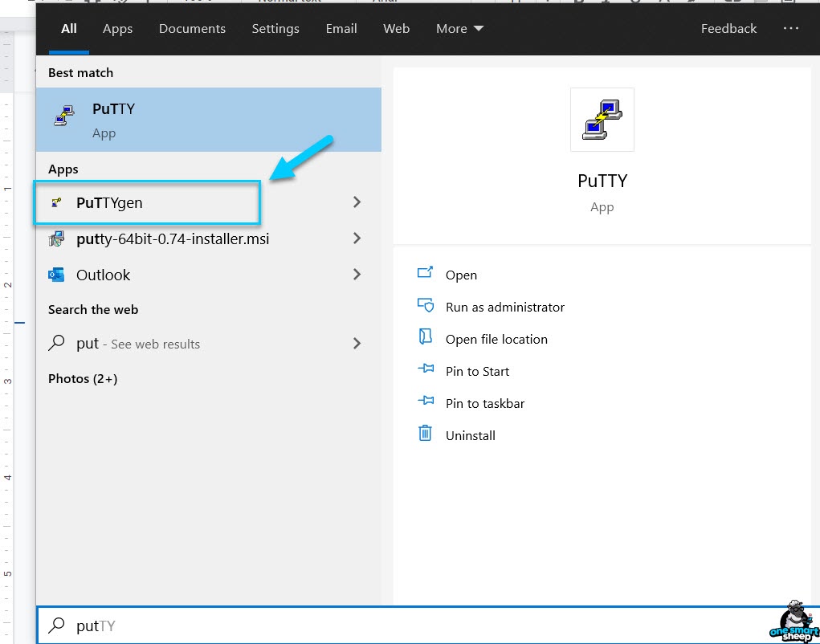Click the PuTTY title in preview pane

[x=602, y=181]
